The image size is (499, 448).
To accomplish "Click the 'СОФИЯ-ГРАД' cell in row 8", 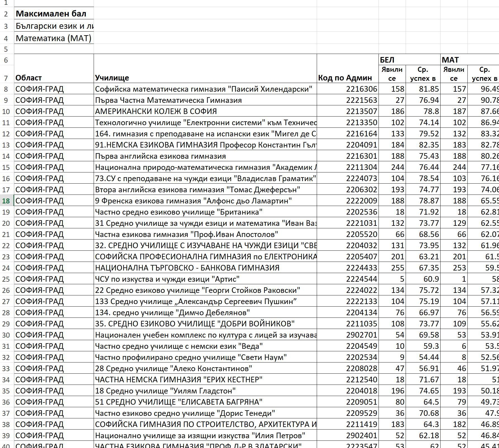I will click(54, 89).
